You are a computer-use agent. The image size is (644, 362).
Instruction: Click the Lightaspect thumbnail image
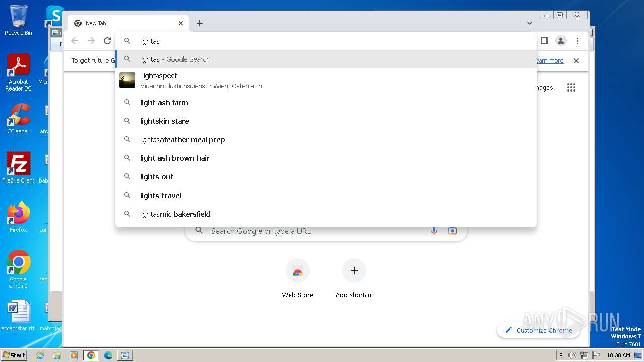(x=127, y=80)
